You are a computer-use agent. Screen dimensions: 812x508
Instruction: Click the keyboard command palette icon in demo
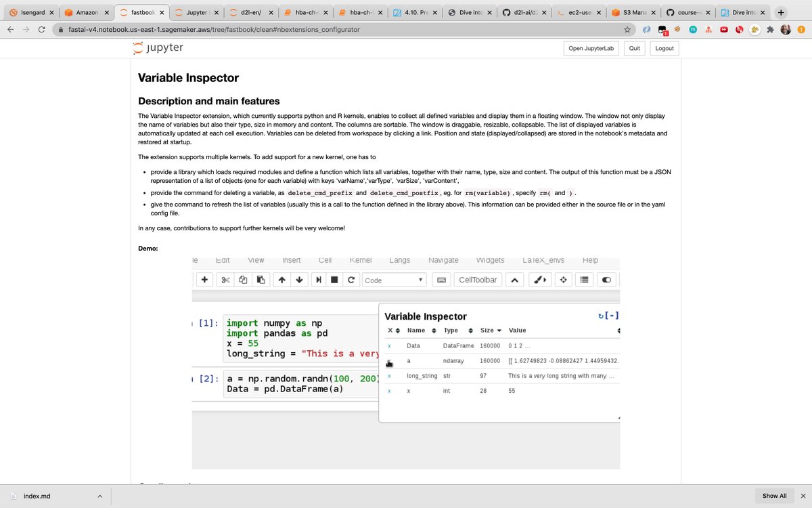point(441,280)
